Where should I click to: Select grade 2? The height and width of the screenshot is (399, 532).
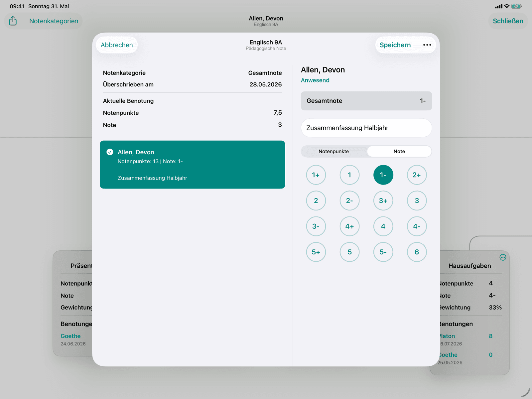tap(316, 200)
